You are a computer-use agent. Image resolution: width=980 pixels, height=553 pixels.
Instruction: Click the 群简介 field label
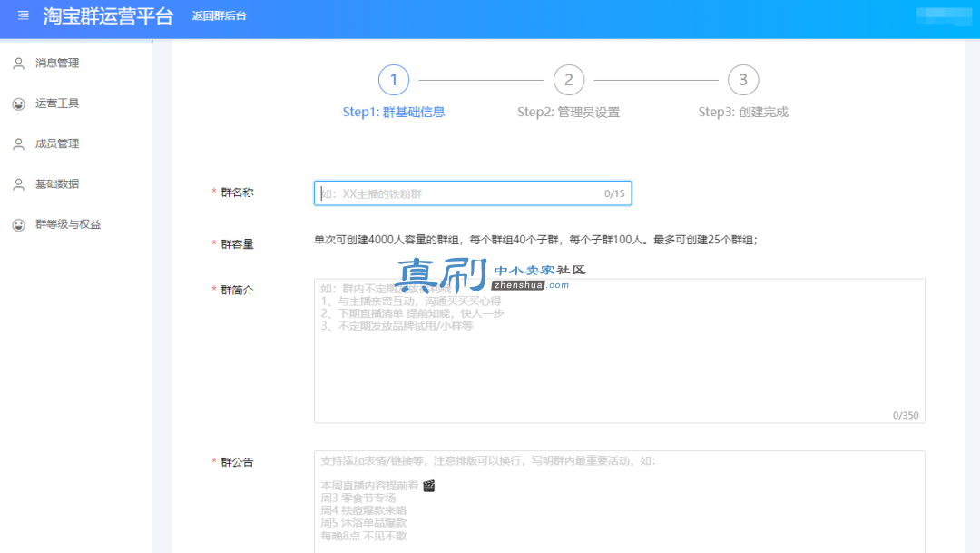point(237,291)
